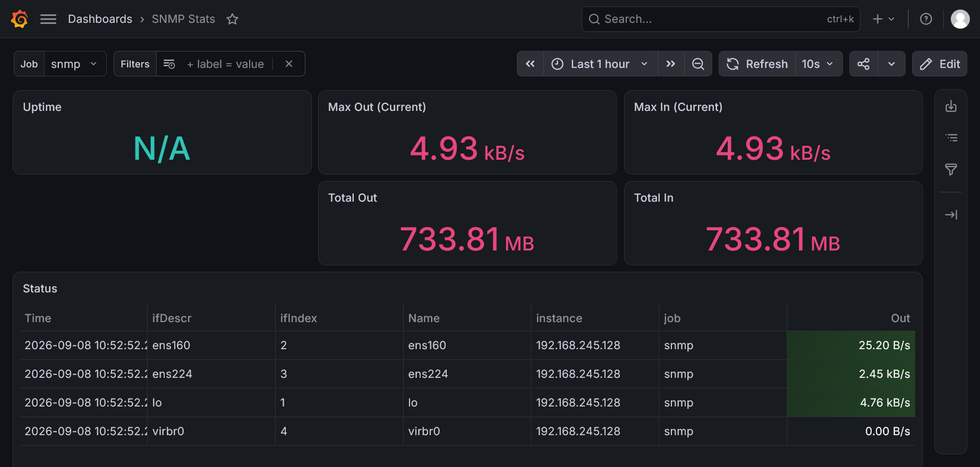Image resolution: width=980 pixels, height=467 pixels.
Task: Click the SNMP Stats breadcrumb
Action: [183, 19]
